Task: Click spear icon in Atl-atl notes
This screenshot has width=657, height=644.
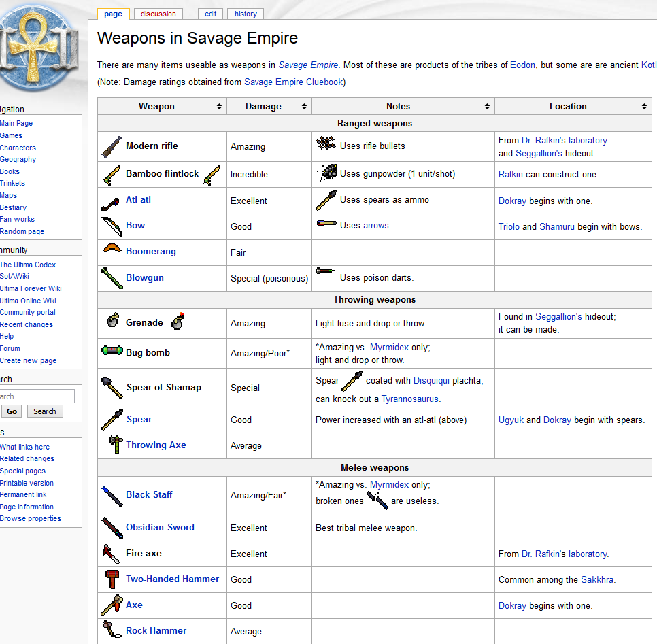Action: point(326,201)
